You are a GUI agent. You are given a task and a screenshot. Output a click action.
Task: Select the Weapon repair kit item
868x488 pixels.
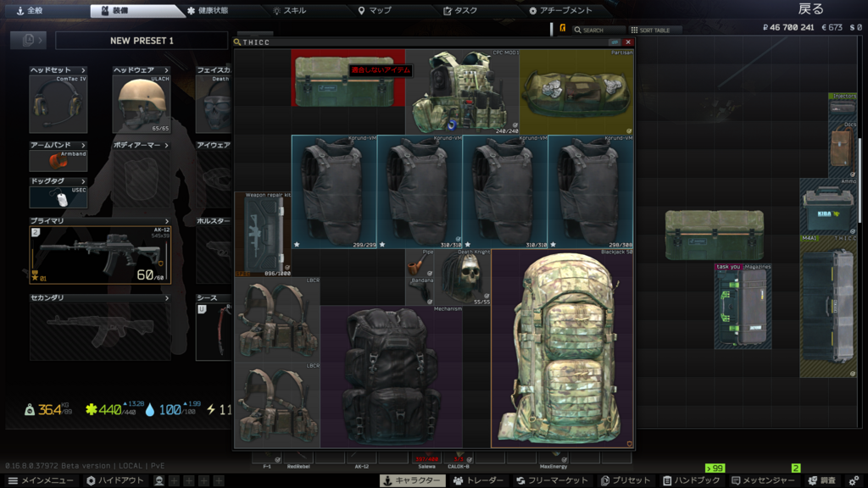(x=262, y=234)
